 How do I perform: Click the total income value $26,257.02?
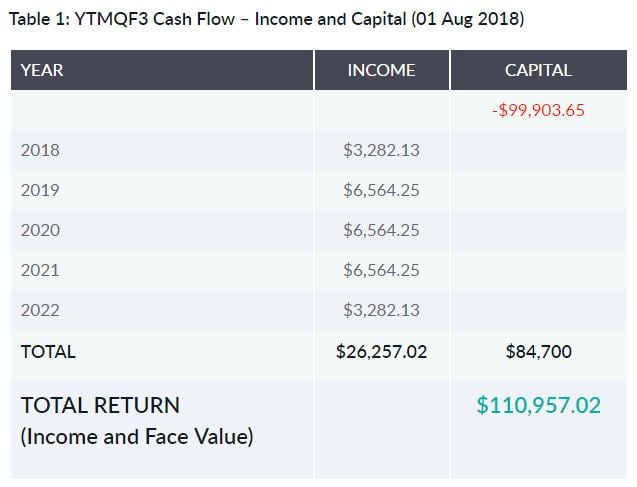click(381, 351)
